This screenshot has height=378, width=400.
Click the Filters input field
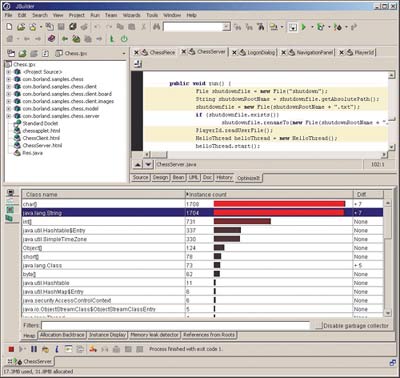coord(176,325)
